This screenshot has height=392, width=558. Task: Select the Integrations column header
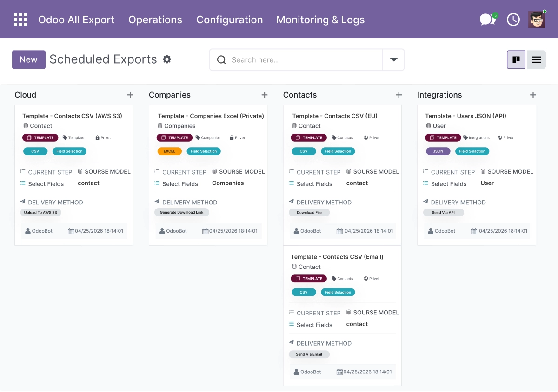click(439, 95)
